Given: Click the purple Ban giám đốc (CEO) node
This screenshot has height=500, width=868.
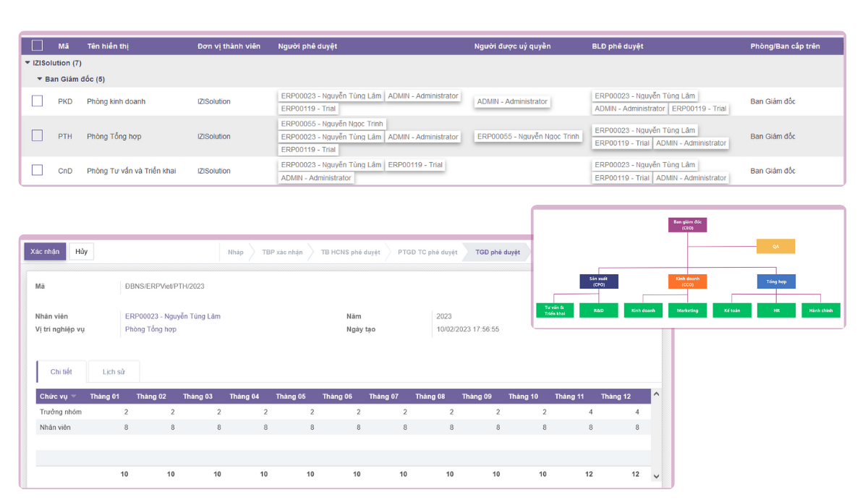Looking at the screenshot, I should click(687, 224).
